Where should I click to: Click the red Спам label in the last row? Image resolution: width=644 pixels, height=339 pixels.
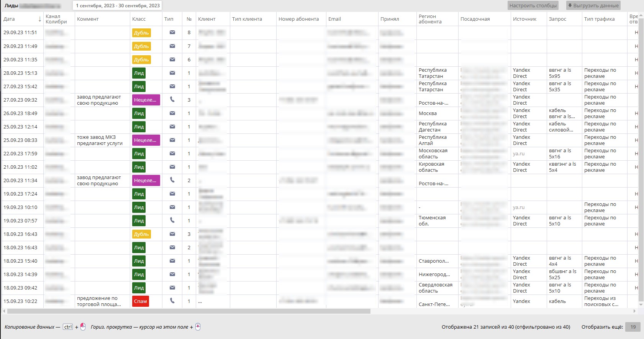140,301
